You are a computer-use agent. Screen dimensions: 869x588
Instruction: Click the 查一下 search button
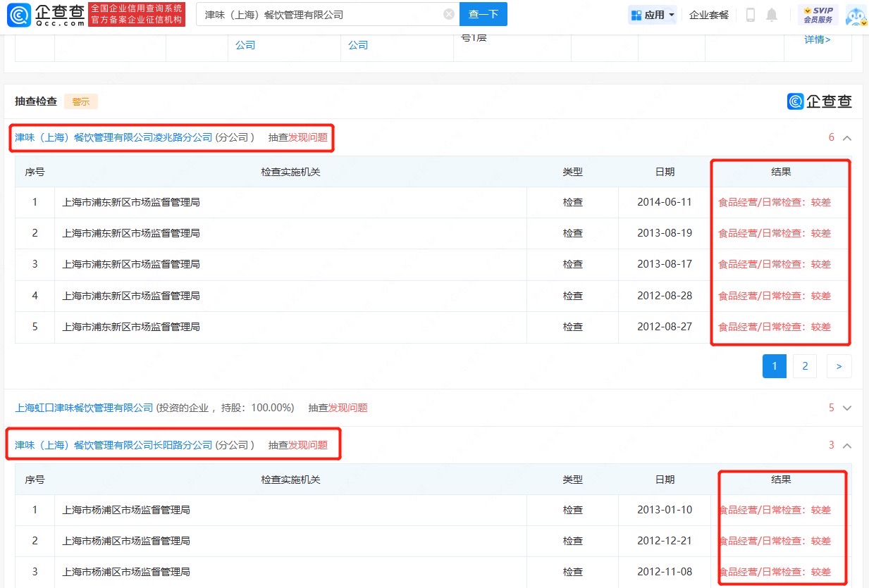[483, 14]
